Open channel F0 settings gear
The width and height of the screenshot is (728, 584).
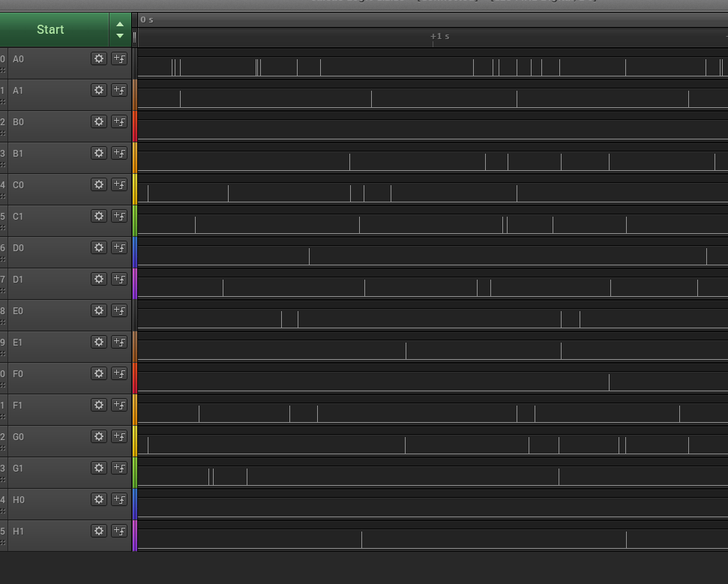[x=99, y=373]
